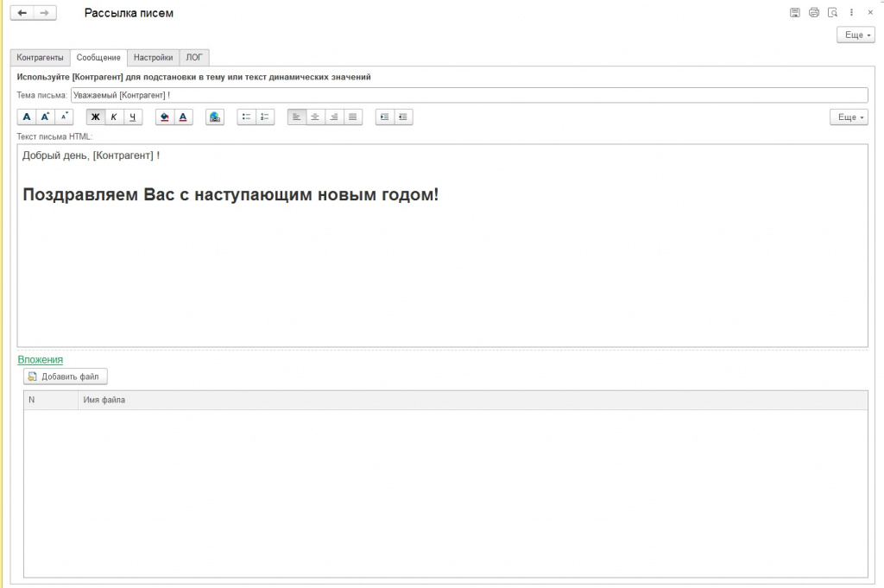The height and width of the screenshot is (588, 884).
Task: Click the heading 'Поздравляем Вас с наступающим новым годом!'
Action: click(230, 194)
